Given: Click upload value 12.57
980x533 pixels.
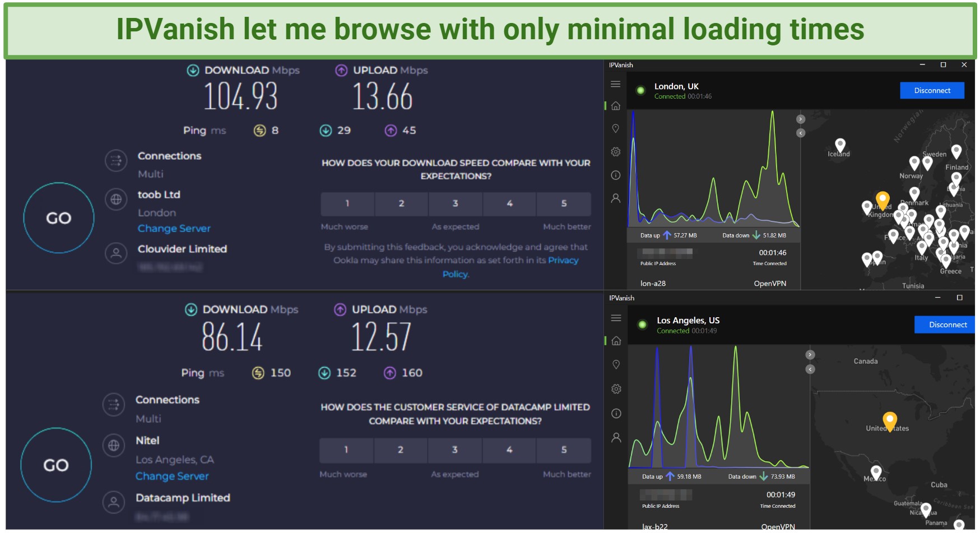Looking at the screenshot, I should [381, 337].
